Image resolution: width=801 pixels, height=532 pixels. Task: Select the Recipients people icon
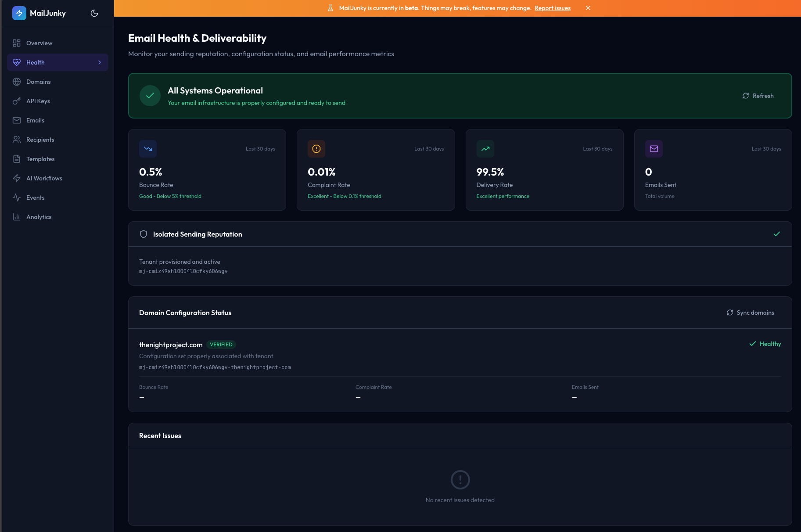pos(17,140)
